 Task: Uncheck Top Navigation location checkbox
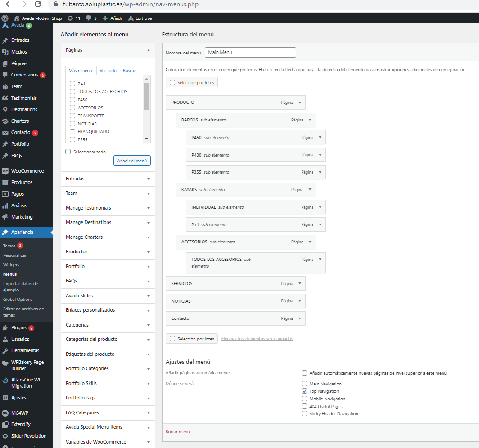click(x=304, y=391)
